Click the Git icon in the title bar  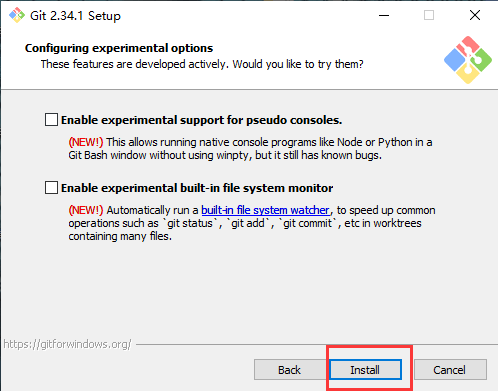pyautogui.click(x=17, y=15)
